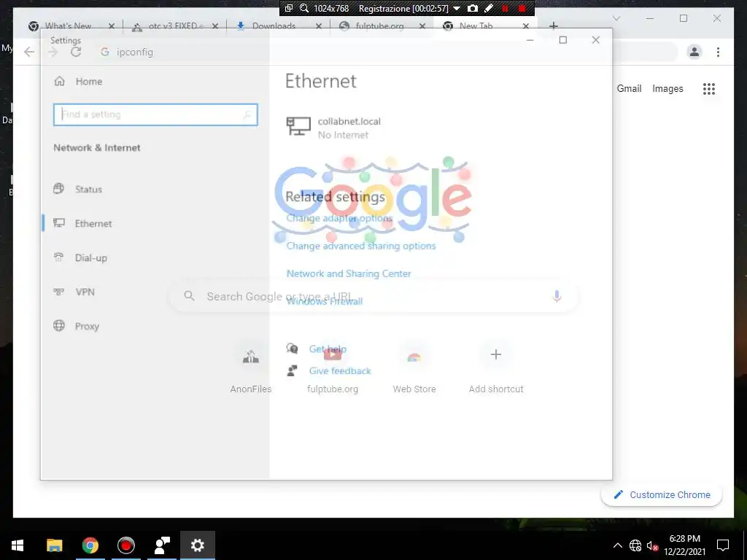747x560 pixels.
Task: Click Search Google or type a URL box
Action: (374, 296)
